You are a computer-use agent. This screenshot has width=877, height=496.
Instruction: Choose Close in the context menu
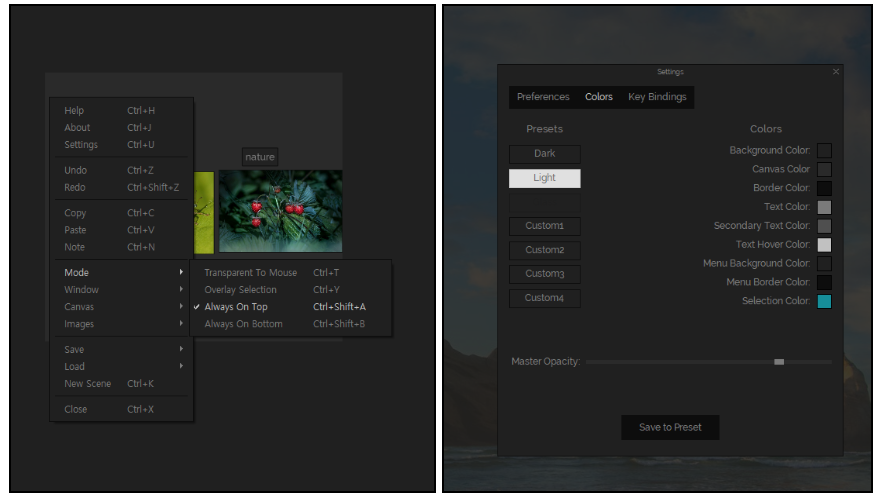[x=121, y=409]
